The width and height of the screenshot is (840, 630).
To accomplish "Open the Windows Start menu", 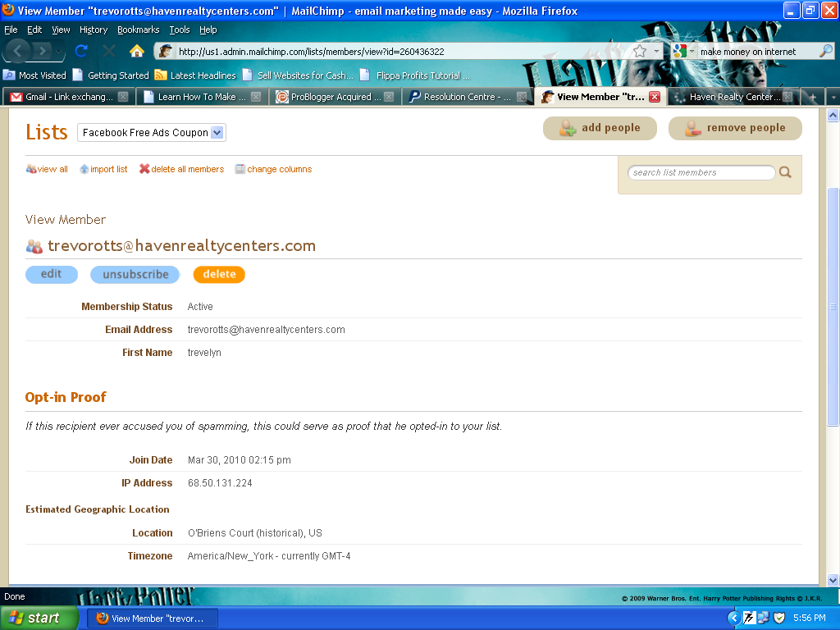I will pyautogui.click(x=40, y=618).
